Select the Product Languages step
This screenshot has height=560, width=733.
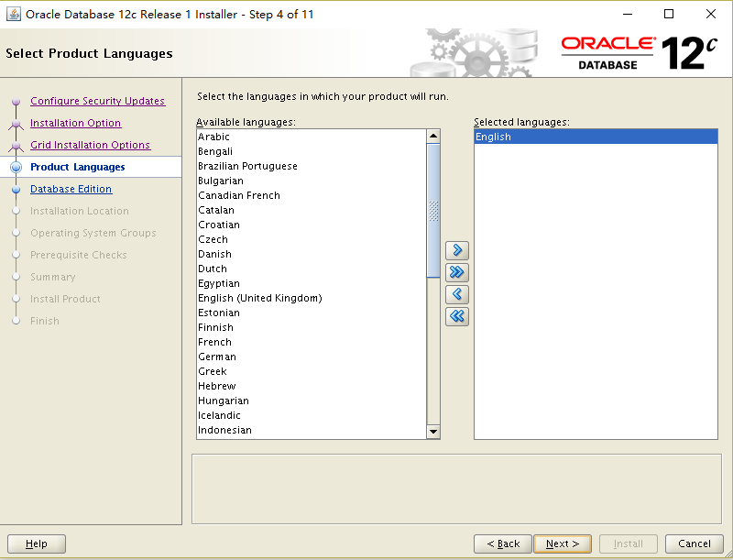[78, 167]
